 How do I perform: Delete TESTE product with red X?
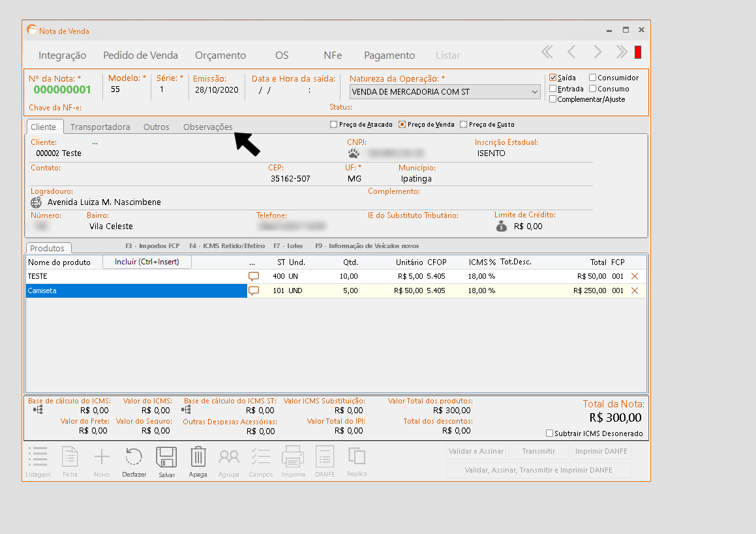pos(635,276)
